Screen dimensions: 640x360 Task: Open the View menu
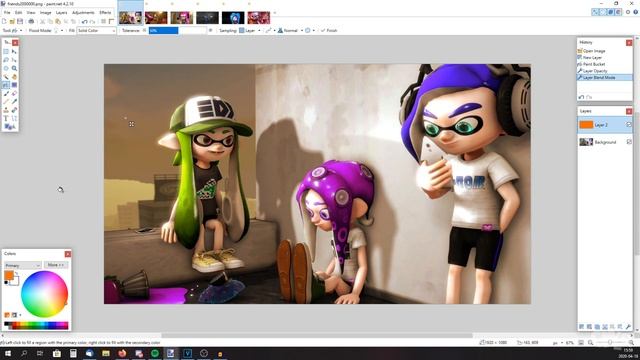click(31, 13)
